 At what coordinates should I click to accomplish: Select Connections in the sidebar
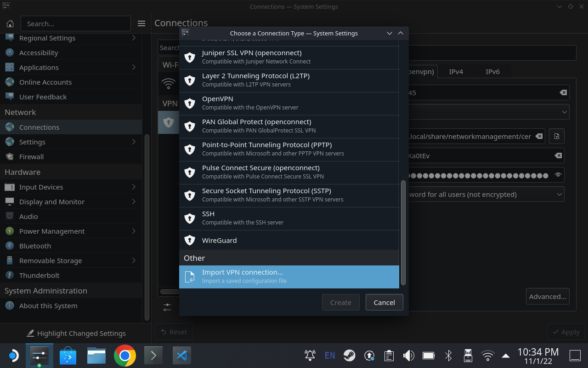click(x=71, y=127)
